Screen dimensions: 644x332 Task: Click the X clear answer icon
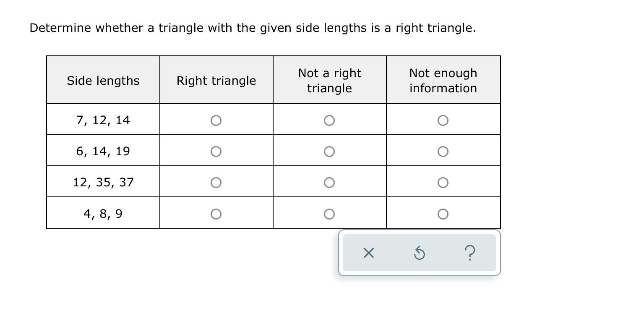[x=368, y=253]
